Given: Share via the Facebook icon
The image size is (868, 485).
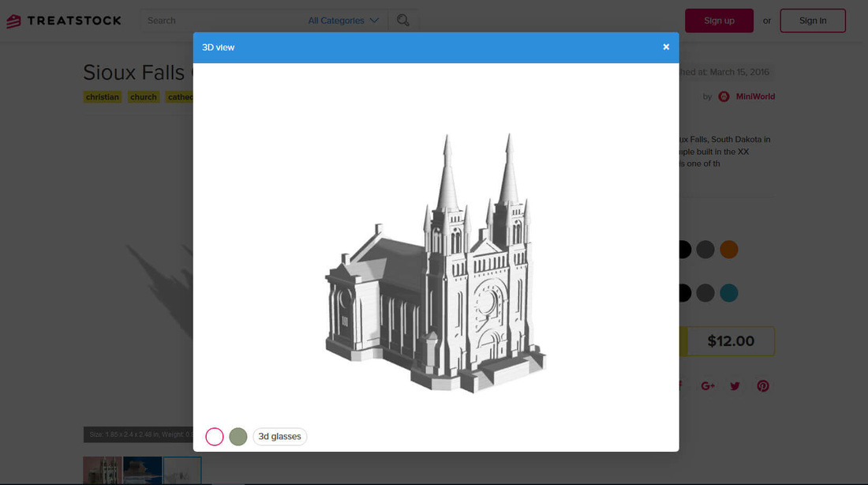Looking at the screenshot, I should pyautogui.click(x=680, y=385).
